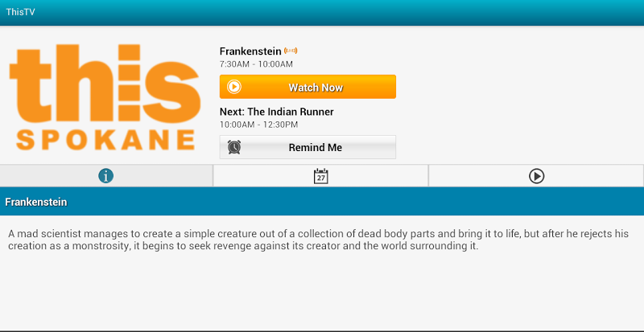Image resolution: width=644 pixels, height=332 pixels.
Task: Click the ThisTV app title
Action: point(21,12)
